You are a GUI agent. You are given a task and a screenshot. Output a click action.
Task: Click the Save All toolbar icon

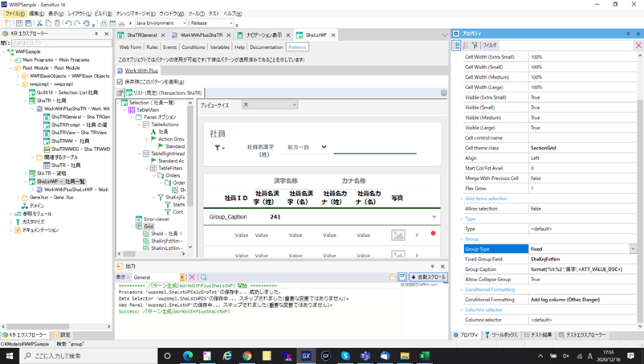[28, 23]
